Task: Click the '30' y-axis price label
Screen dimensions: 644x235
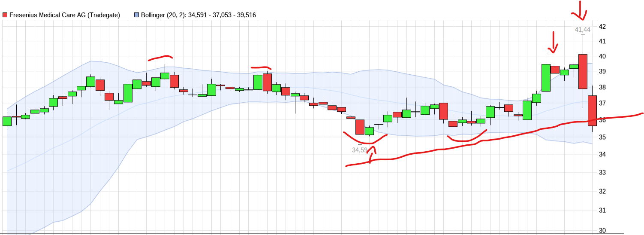Action: [x=602, y=231]
